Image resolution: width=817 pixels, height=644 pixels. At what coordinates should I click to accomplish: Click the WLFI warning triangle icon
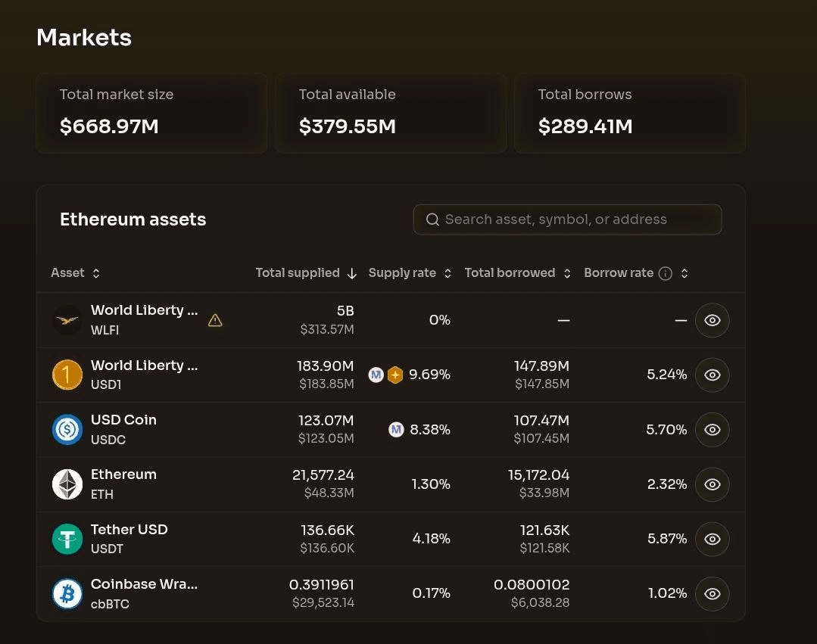pos(215,320)
